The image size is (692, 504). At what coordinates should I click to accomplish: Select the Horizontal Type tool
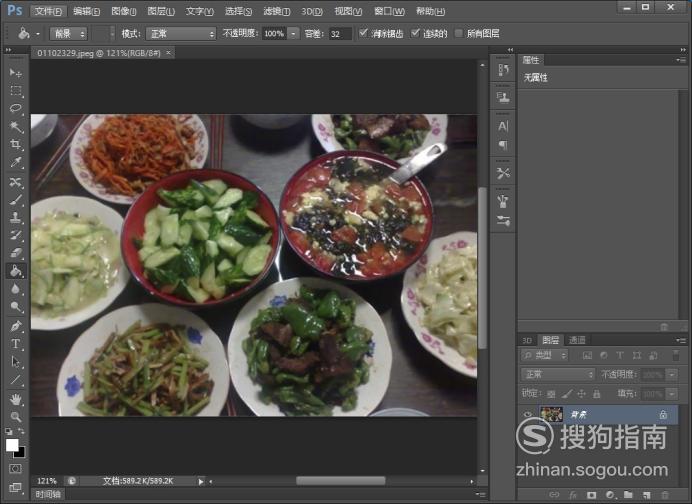click(x=16, y=344)
